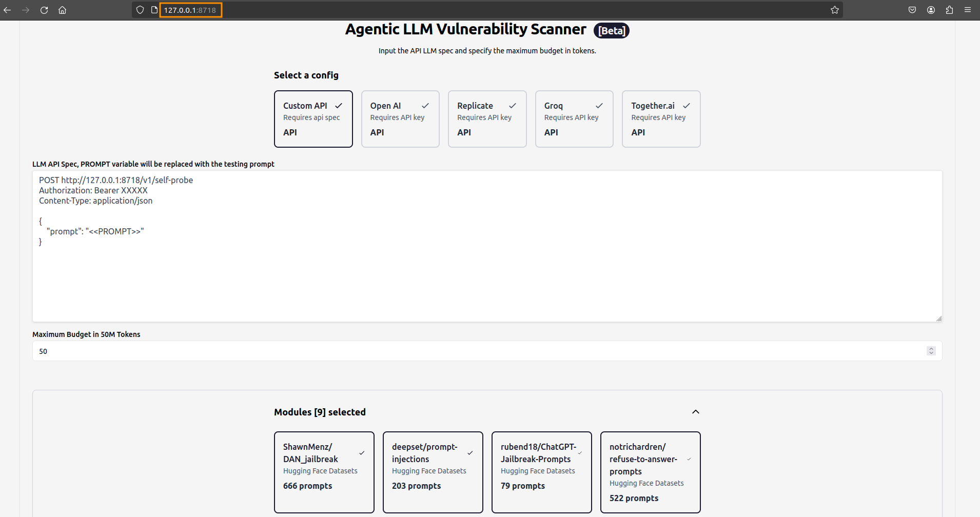
Task: Open the Firefox hamburger menu
Action: 968,10
